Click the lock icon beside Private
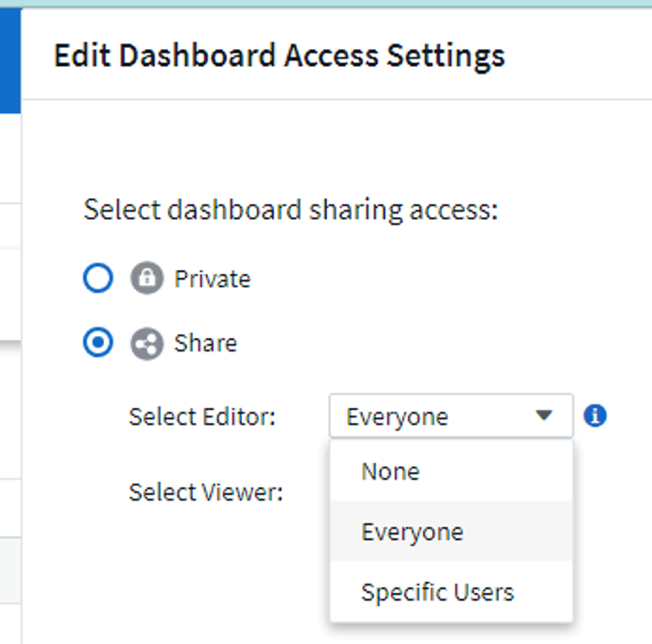The height and width of the screenshot is (644, 652). click(146, 280)
